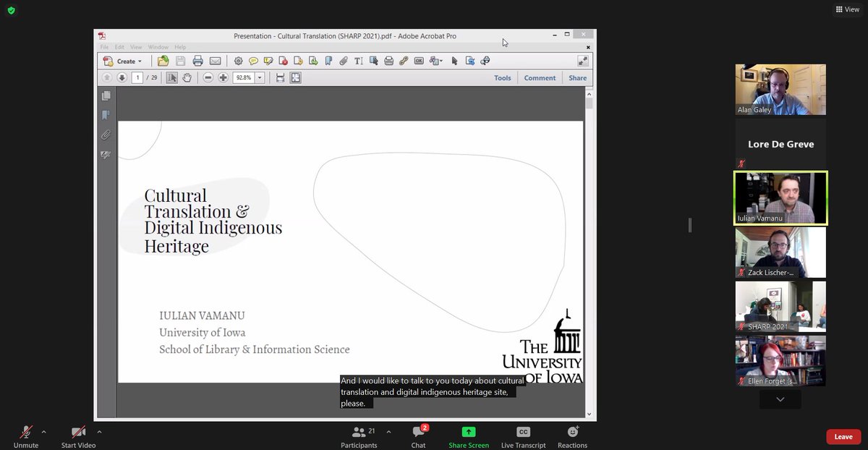Image resolution: width=868 pixels, height=450 pixels.
Task: Open the Tools pane
Action: (x=502, y=77)
